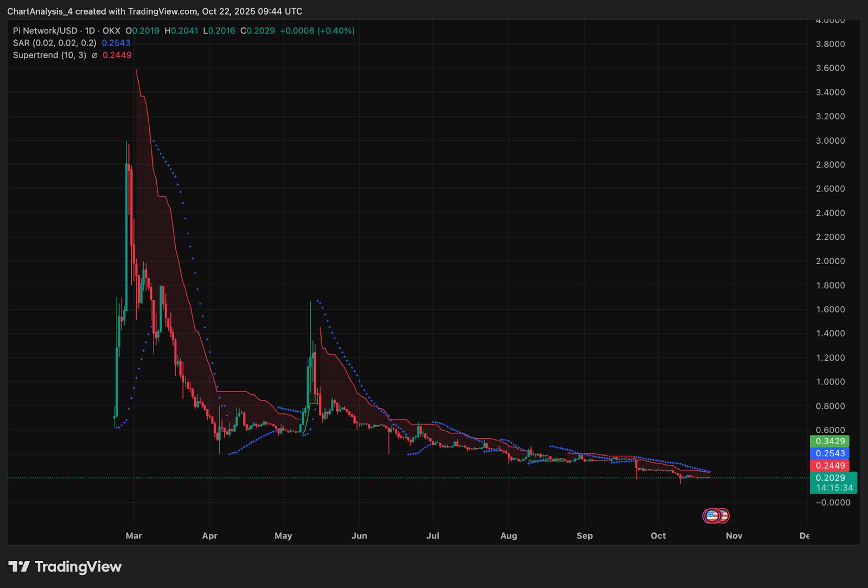The image size is (868, 588).
Task: Click the 3.6000 level on the price axis
Action: (830, 68)
